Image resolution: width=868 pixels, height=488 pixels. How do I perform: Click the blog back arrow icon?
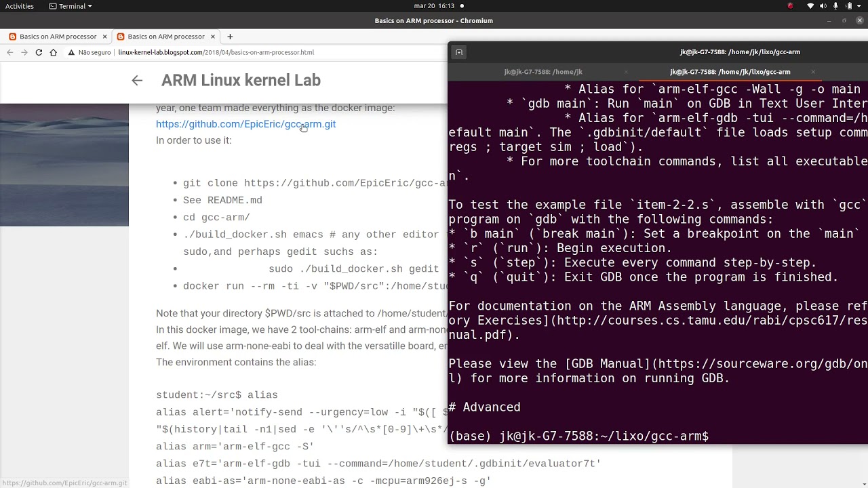[x=137, y=81]
